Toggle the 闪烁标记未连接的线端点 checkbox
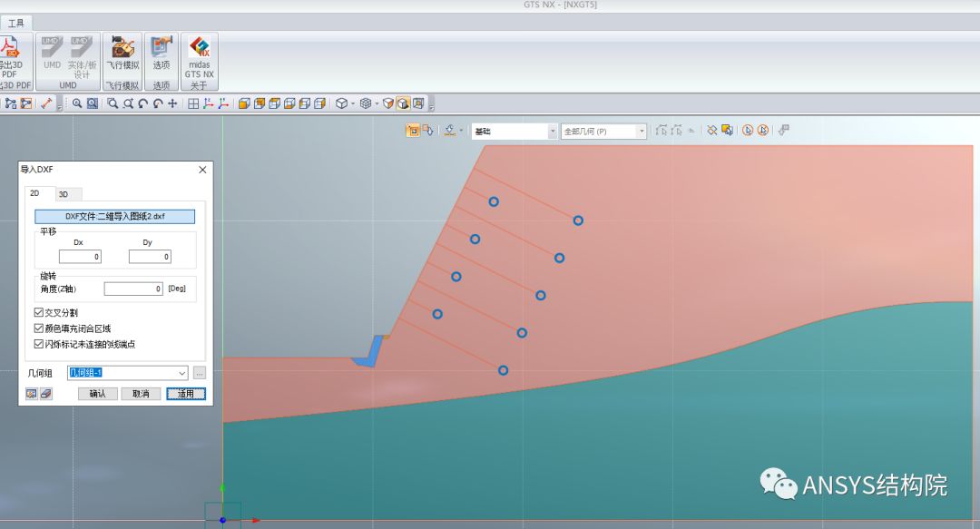Screen dimensions: 980x529 click(39, 344)
